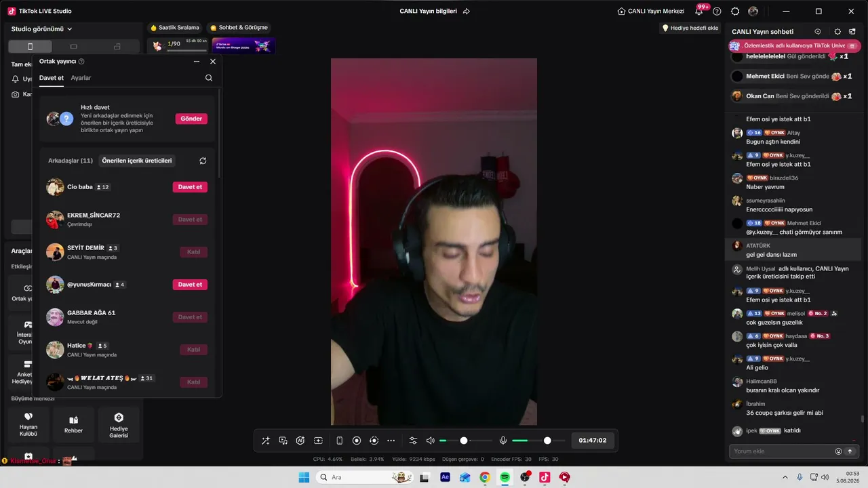Screen dimensions: 868x488
Task: Open the emoji picker in comment box
Action: [838, 451]
